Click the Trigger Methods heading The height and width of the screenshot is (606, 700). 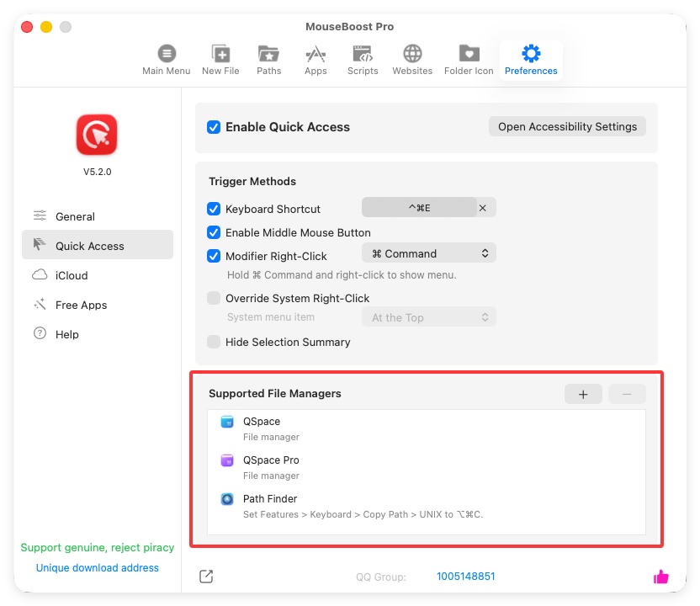[252, 181]
